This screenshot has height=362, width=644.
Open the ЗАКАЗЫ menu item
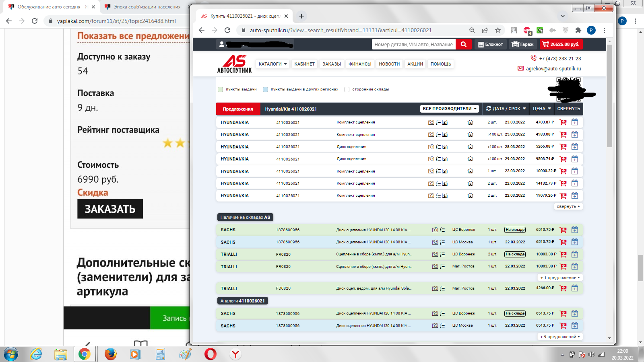coord(332,64)
